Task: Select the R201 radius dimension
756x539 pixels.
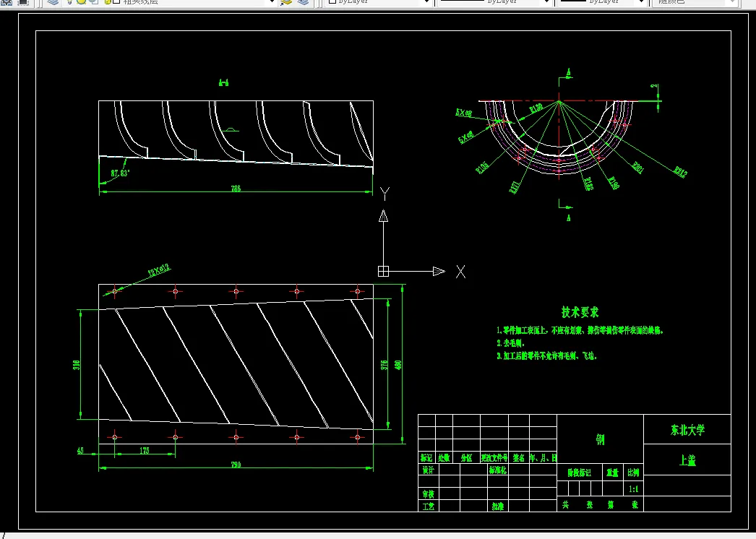Action: point(638,168)
